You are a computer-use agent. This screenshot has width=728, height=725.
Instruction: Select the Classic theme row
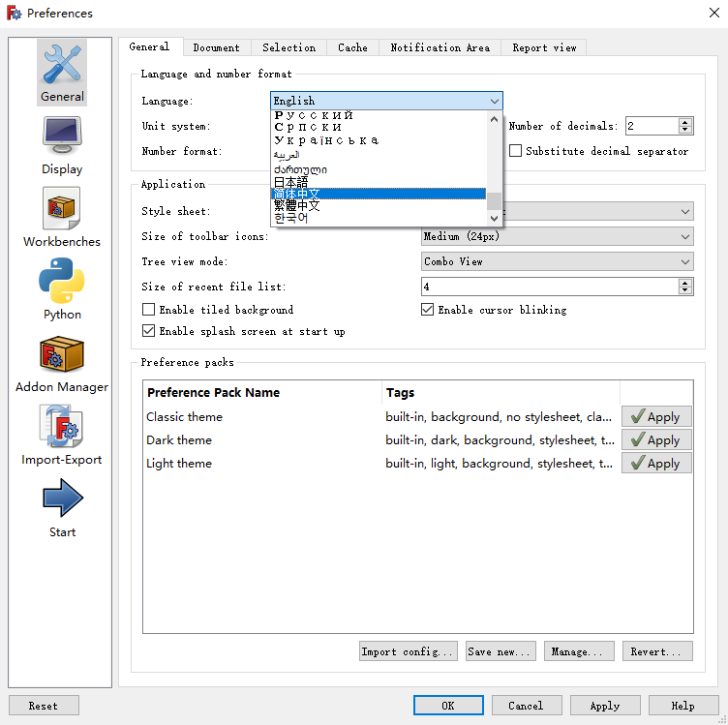[381, 417]
